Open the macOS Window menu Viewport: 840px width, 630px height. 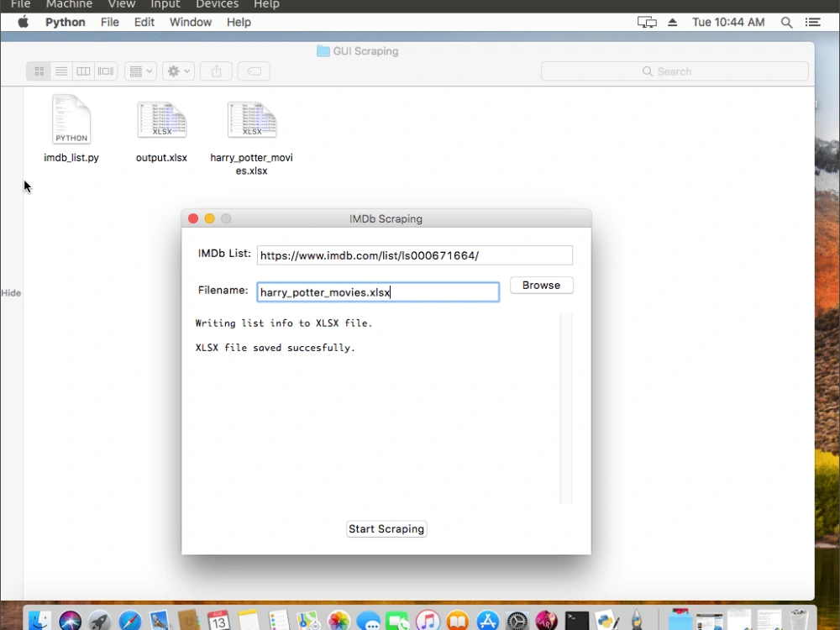[191, 22]
